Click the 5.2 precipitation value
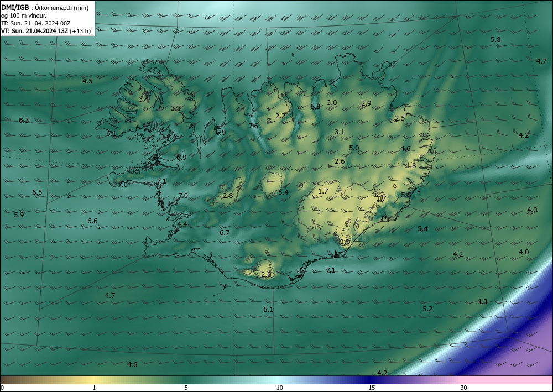Screen dimensions: 553x392 click(427, 309)
